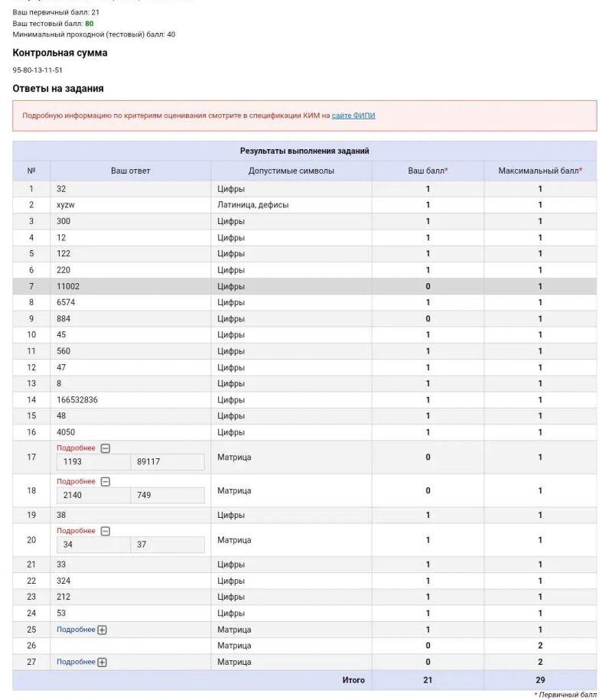Expand task 25 via its blue Подробнее text

76,630
